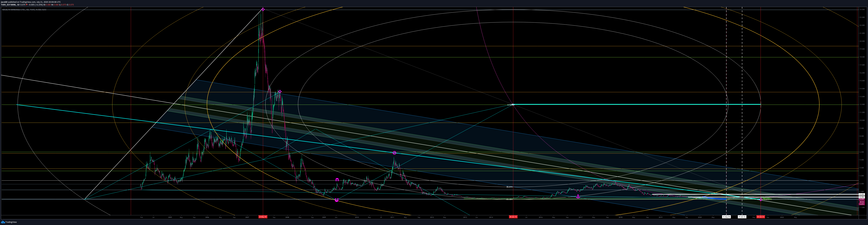The width and height of the screenshot is (868, 225).
Task: Click the 2010 year label on time axis
Action: point(357,217)
